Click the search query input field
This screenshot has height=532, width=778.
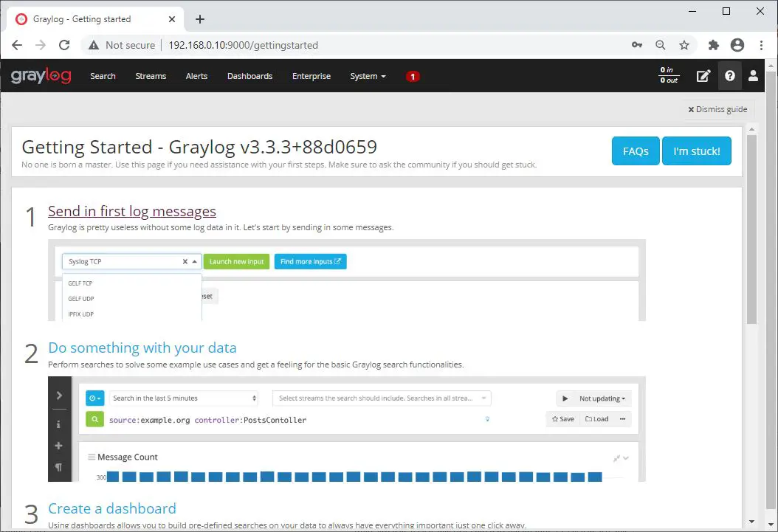(296, 419)
